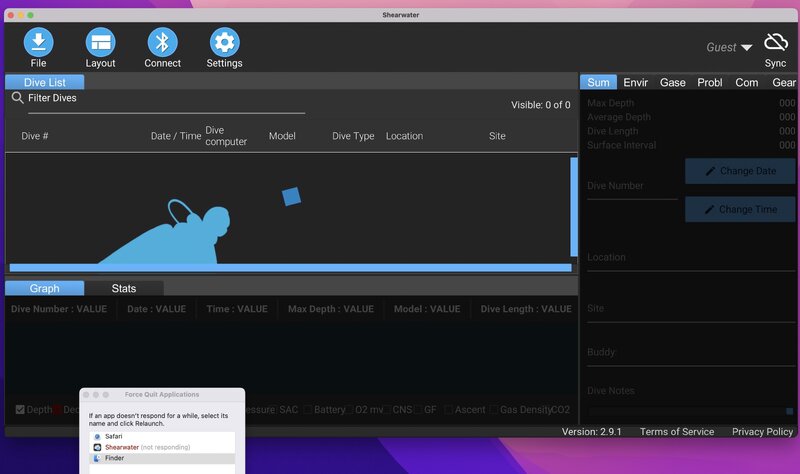Open the Gear tab

click(x=784, y=82)
